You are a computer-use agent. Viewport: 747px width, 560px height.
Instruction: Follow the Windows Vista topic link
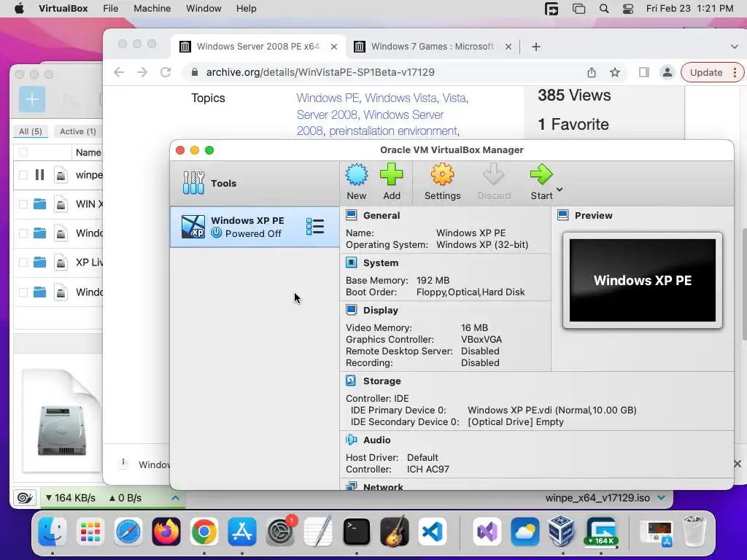pyautogui.click(x=400, y=98)
